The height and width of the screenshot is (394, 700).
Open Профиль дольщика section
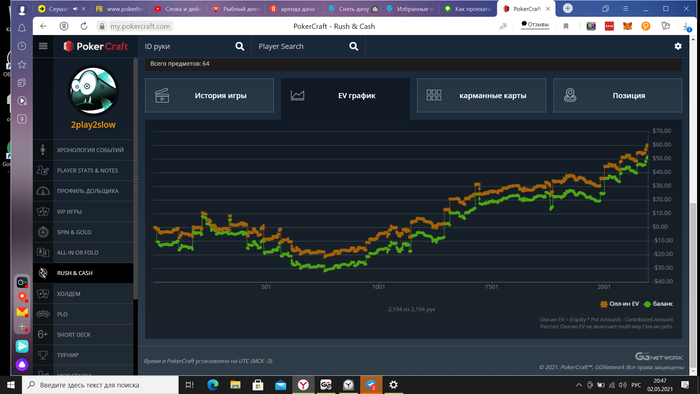[x=83, y=191]
